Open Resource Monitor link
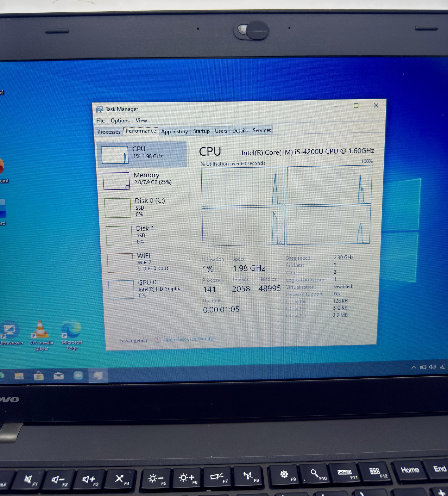448x496 pixels. pos(189,339)
